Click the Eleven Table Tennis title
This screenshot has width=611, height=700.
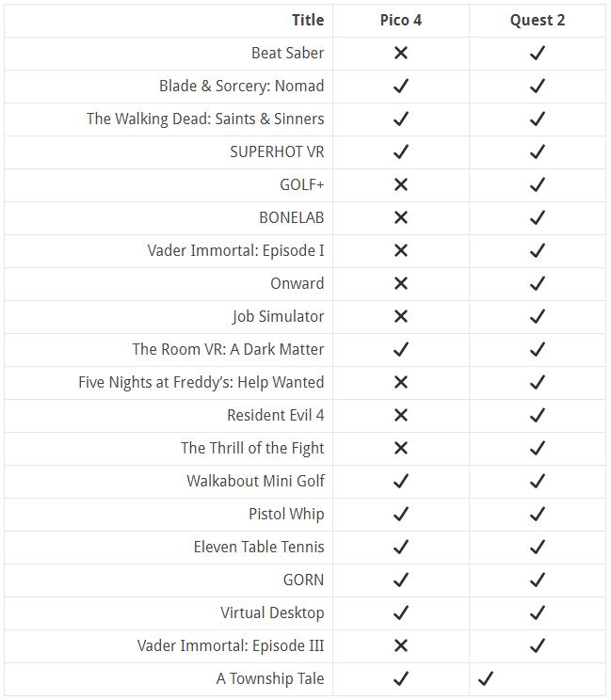(259, 547)
